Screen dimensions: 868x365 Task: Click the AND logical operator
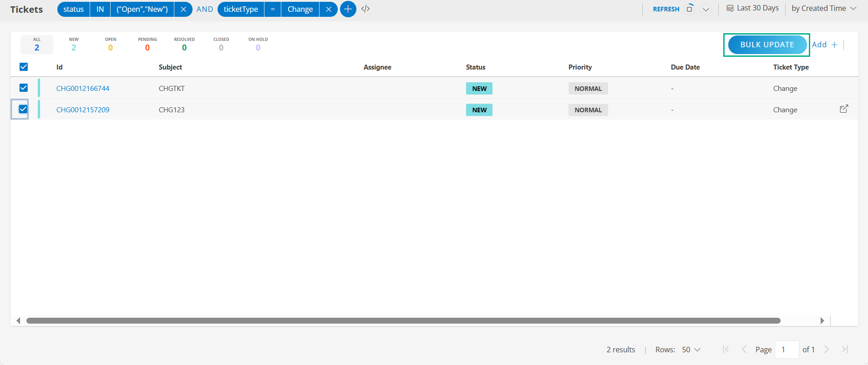click(205, 9)
